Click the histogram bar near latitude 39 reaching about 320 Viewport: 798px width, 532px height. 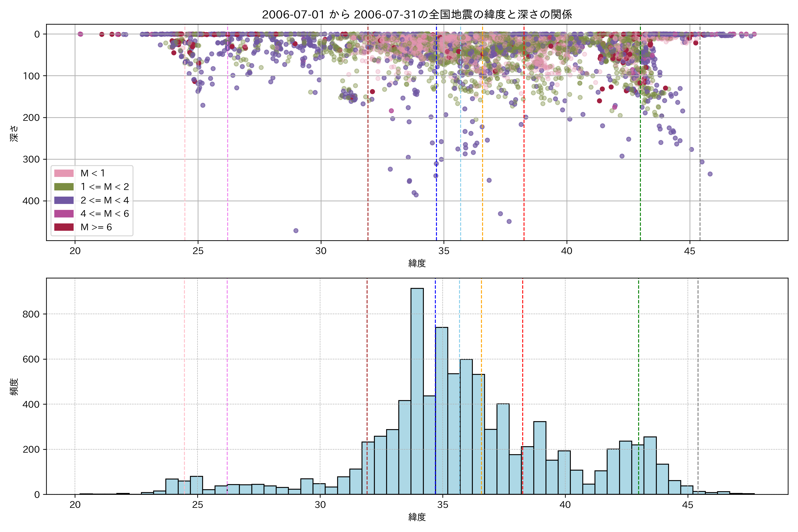click(540, 458)
